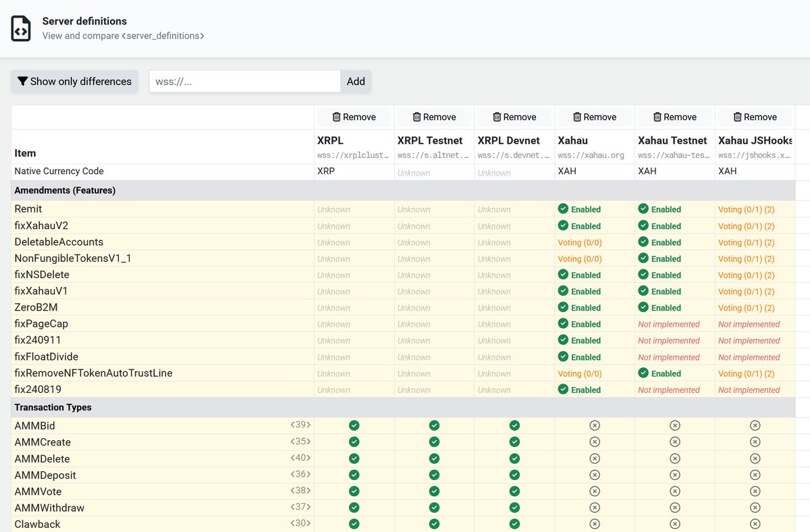Click AMMBid check icon under XRPL Testnet
Image resolution: width=810 pixels, height=532 pixels.
[x=434, y=425]
